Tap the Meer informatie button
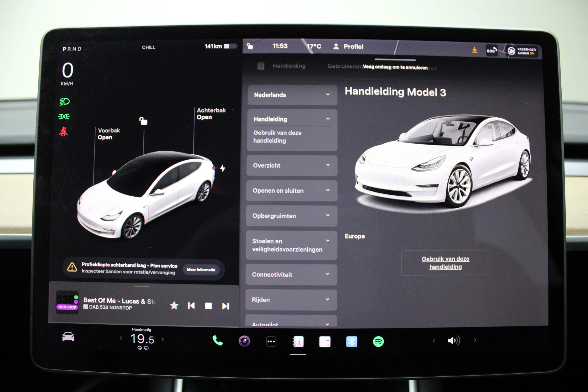This screenshot has height=392, width=588. (x=201, y=269)
